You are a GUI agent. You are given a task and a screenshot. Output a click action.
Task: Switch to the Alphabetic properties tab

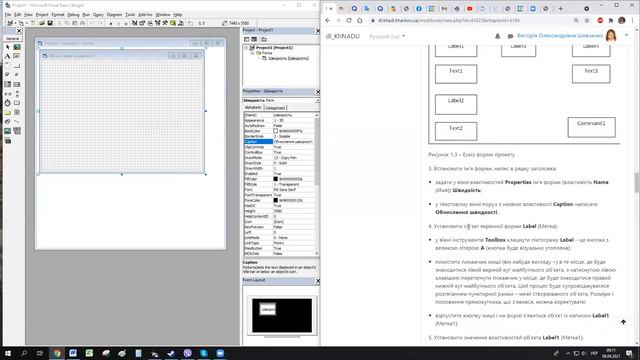point(253,107)
